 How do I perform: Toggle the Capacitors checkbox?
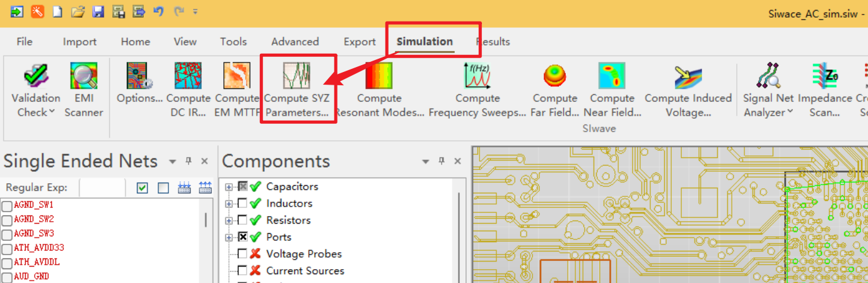pyautogui.click(x=242, y=186)
